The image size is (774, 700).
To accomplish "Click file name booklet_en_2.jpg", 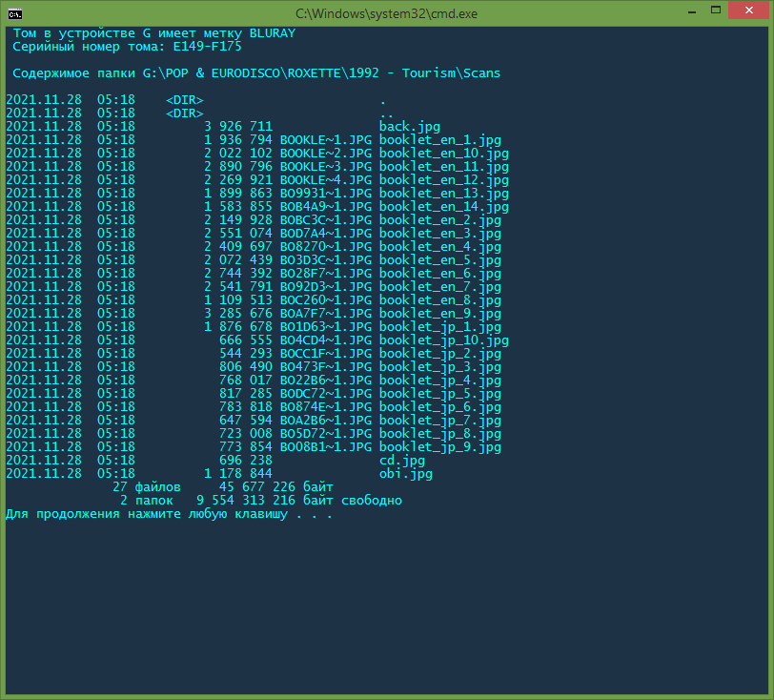I will [x=439, y=220].
